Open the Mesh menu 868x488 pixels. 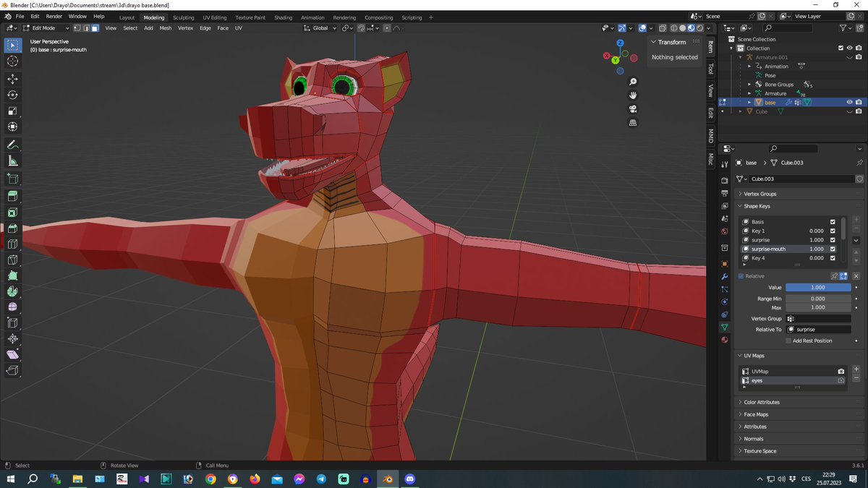click(166, 28)
